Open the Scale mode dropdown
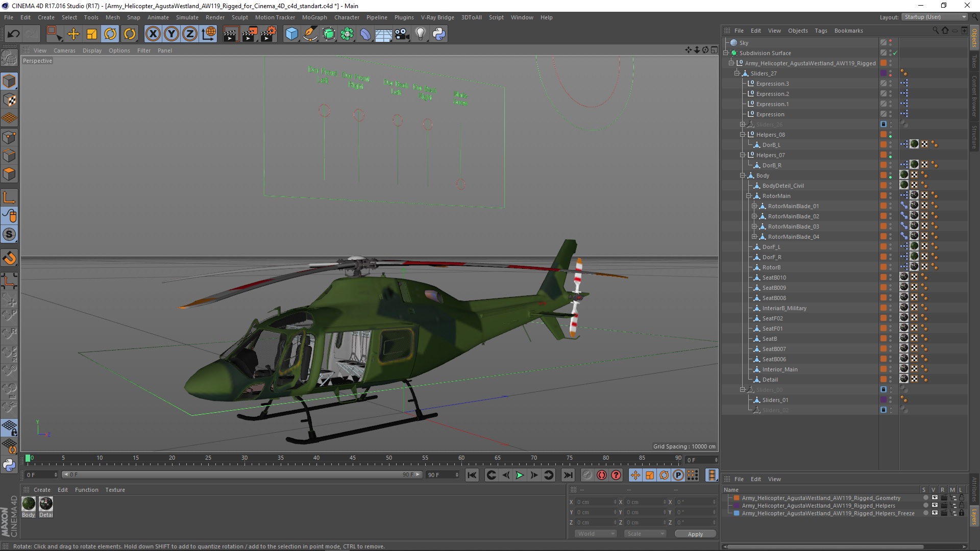980x551 pixels. (645, 534)
